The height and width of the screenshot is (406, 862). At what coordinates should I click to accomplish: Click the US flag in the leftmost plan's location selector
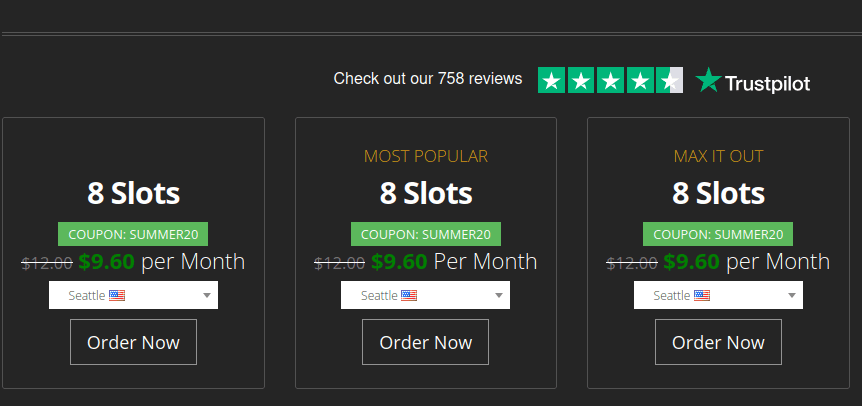coord(117,296)
